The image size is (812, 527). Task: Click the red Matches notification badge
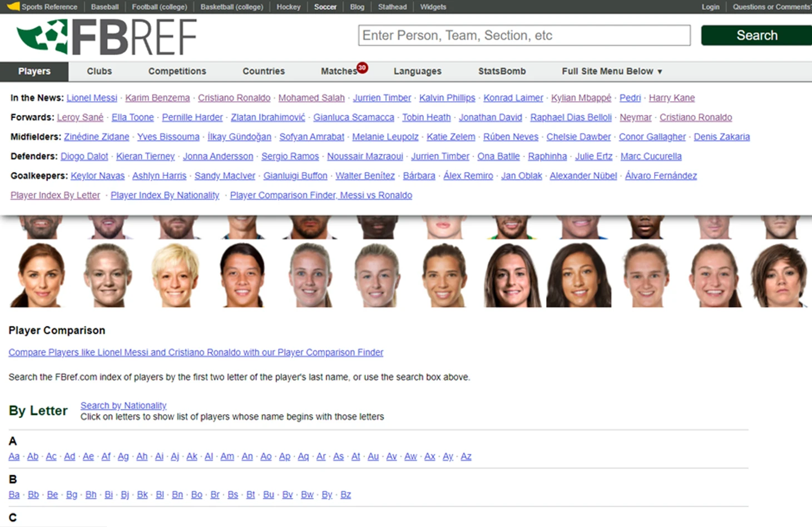tap(362, 67)
